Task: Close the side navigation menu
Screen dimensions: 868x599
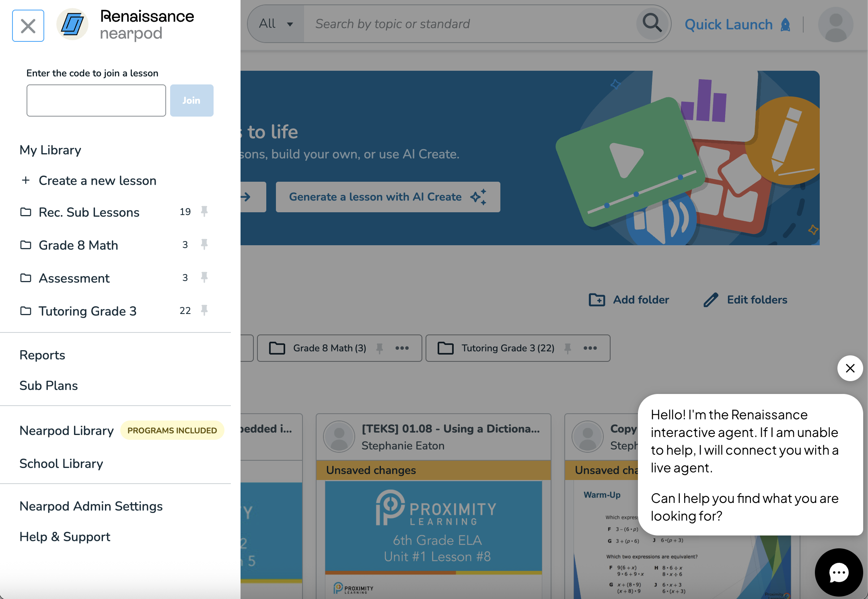Action: click(x=28, y=26)
